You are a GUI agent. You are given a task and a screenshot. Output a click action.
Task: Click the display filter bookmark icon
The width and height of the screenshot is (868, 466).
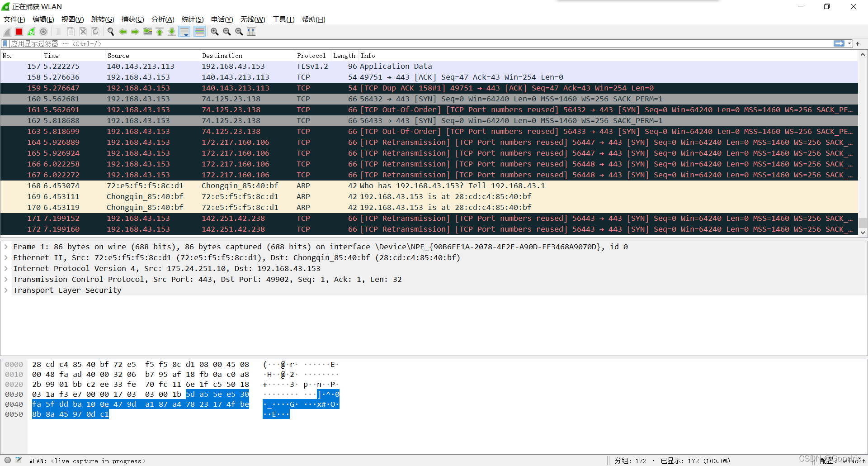tap(5, 44)
